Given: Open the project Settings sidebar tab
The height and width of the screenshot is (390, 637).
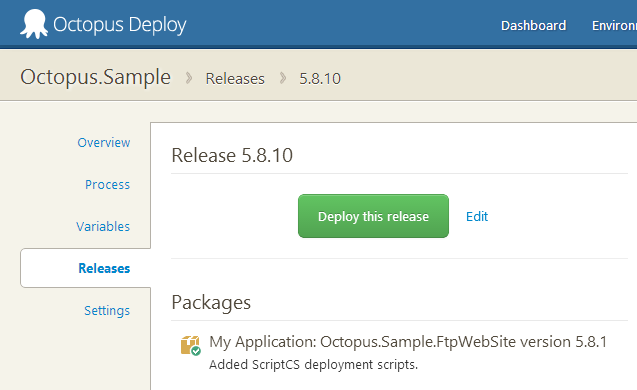Looking at the screenshot, I should [x=107, y=310].
